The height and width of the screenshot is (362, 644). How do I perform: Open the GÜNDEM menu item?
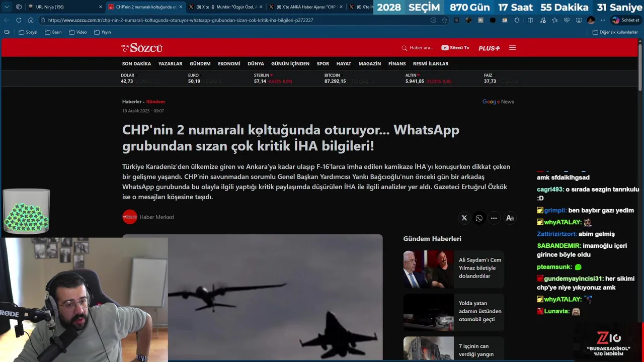click(200, 64)
